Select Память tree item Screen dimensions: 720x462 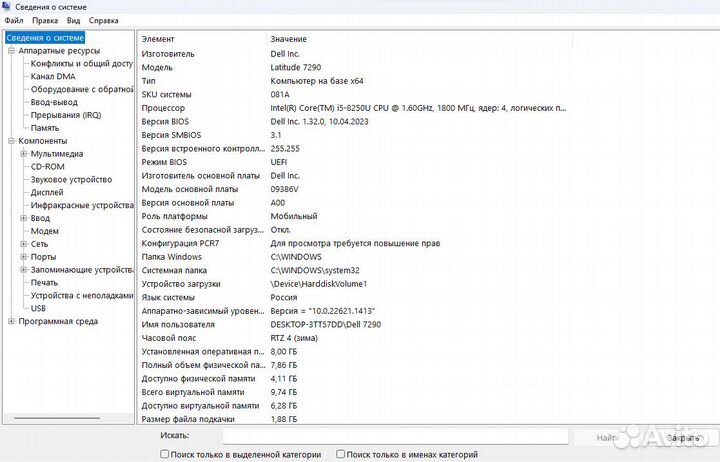(x=45, y=128)
